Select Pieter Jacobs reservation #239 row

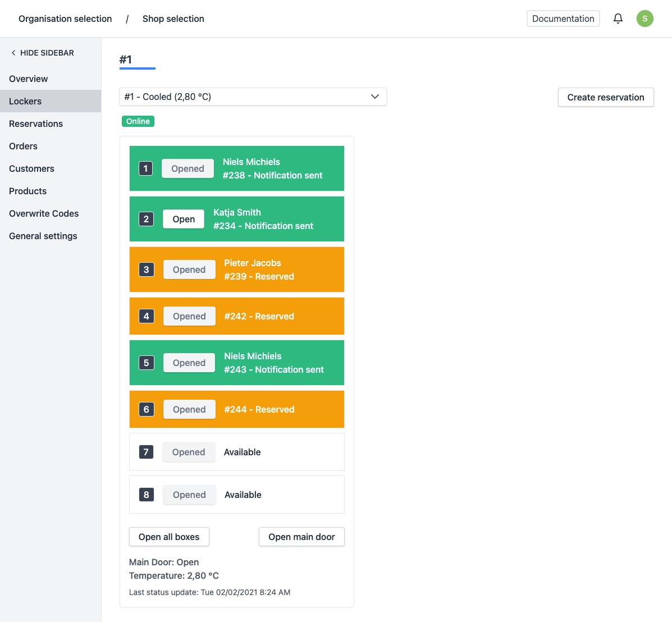tap(281, 269)
